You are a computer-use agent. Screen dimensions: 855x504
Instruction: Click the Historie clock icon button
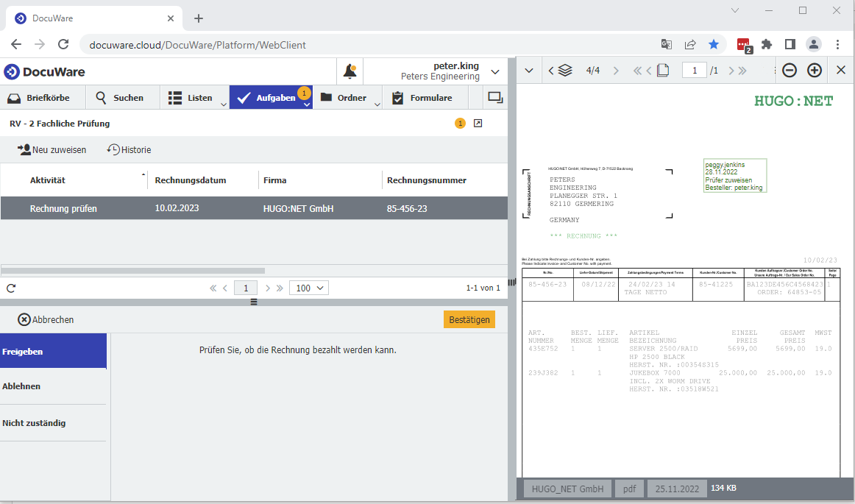click(x=129, y=150)
